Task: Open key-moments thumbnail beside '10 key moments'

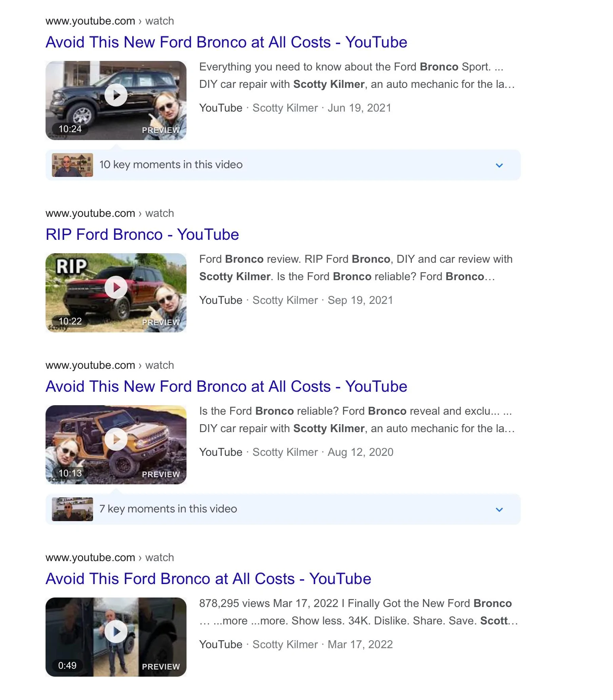Action: pyautogui.click(x=72, y=165)
